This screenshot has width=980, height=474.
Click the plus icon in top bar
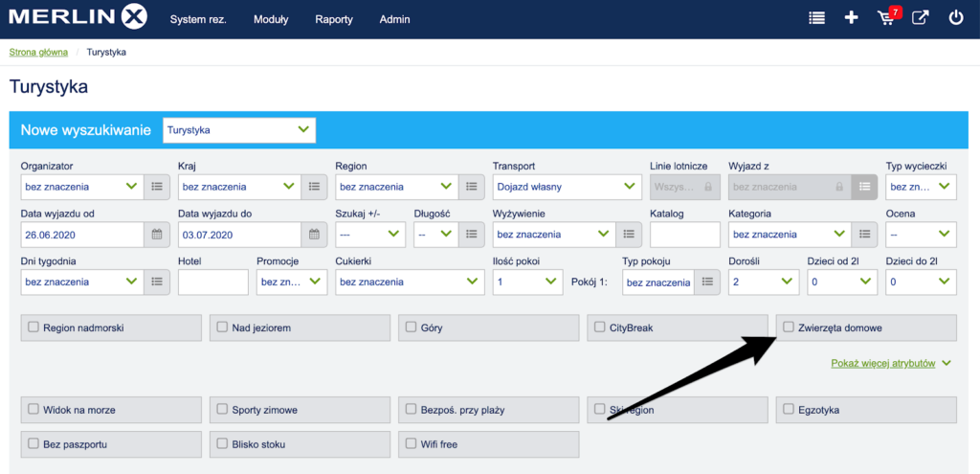851,18
